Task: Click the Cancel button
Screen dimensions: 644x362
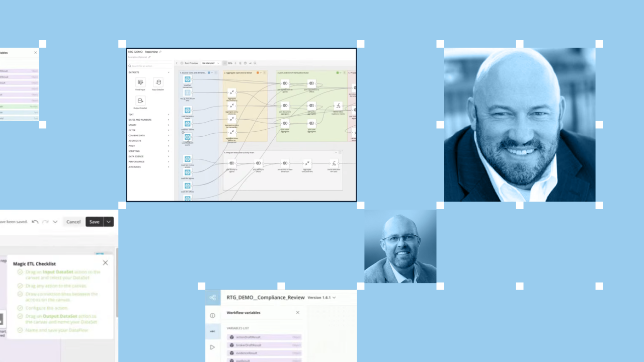Action: (73, 222)
